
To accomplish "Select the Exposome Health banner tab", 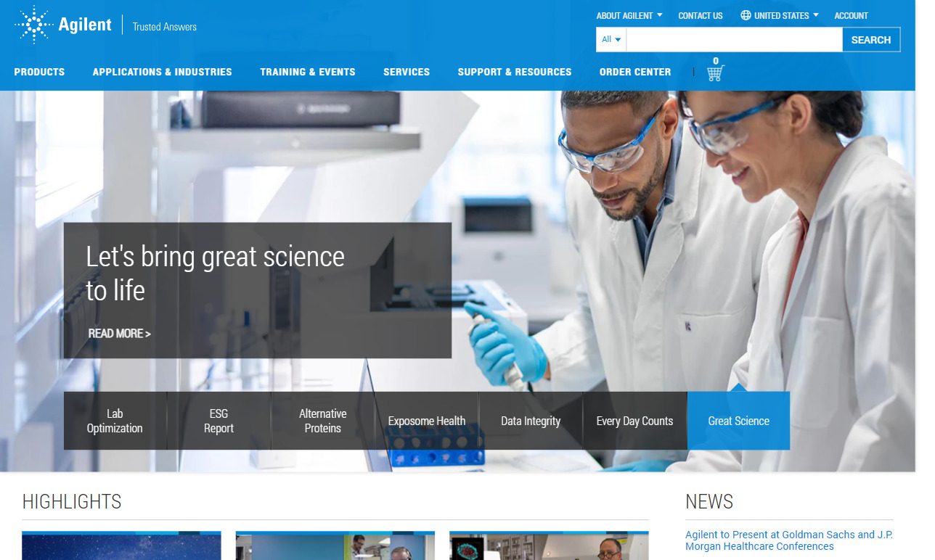I will coord(426,421).
